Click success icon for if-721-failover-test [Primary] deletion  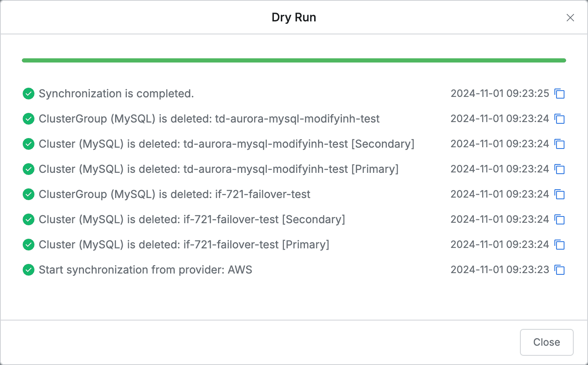[x=29, y=245]
